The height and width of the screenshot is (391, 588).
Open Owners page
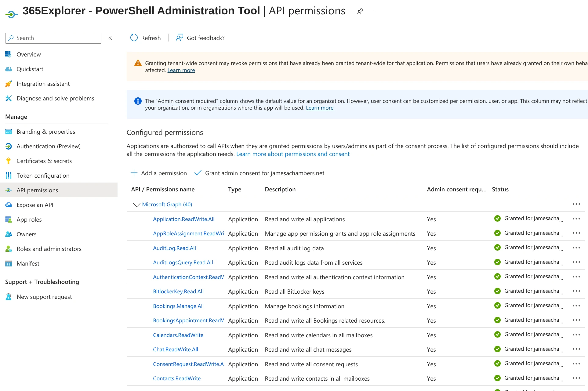pyautogui.click(x=27, y=234)
